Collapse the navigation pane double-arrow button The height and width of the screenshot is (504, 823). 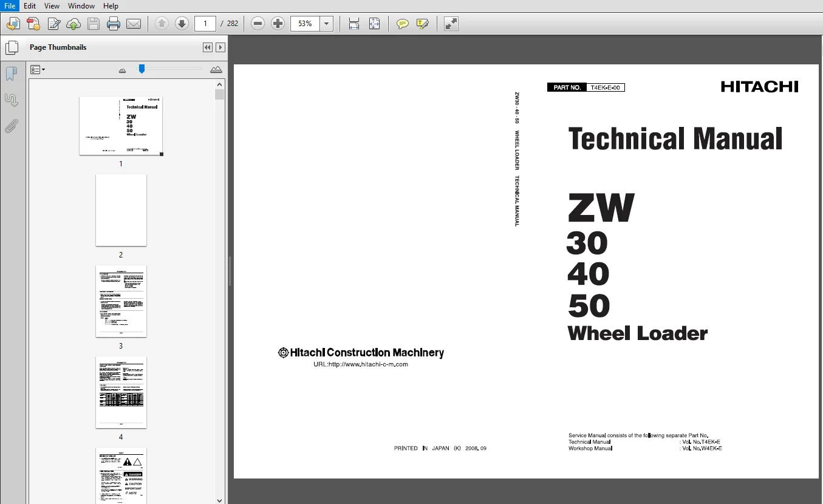click(x=208, y=47)
